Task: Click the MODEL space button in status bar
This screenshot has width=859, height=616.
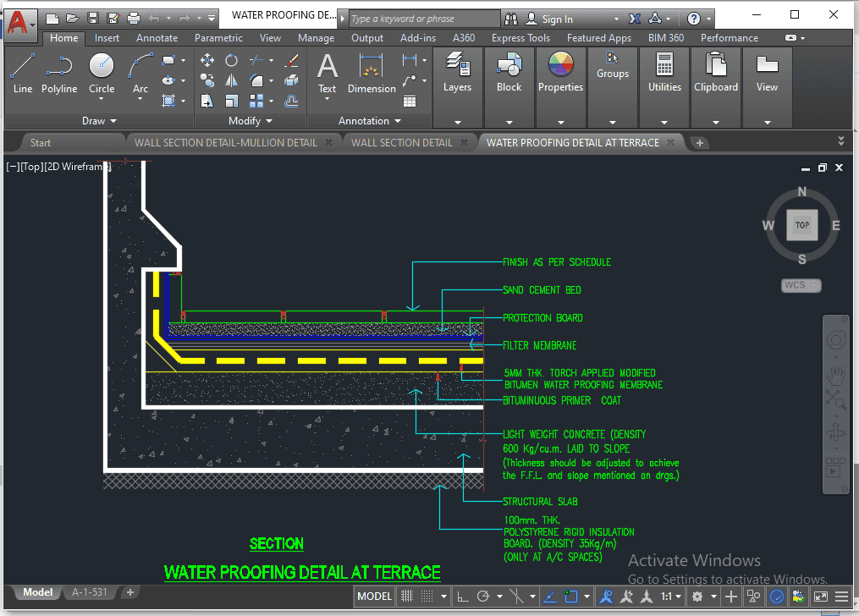Action: pyautogui.click(x=374, y=597)
